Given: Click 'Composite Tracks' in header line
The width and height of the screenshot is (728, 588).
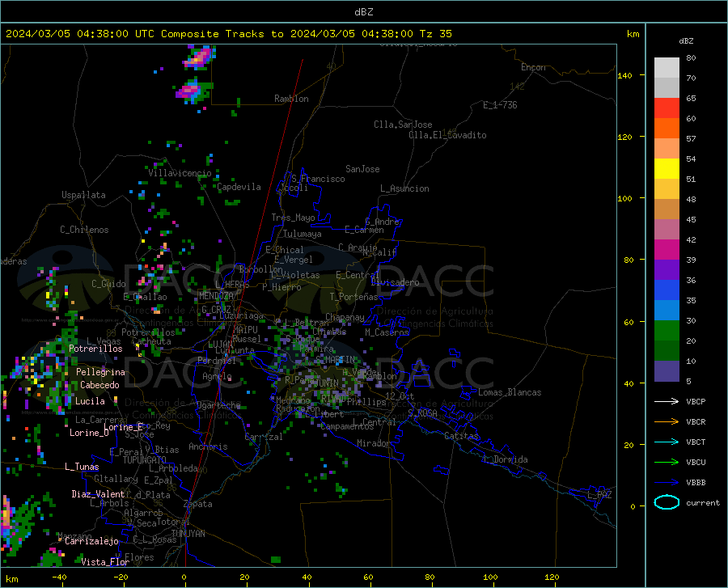Looking at the screenshot, I should 213,34.
